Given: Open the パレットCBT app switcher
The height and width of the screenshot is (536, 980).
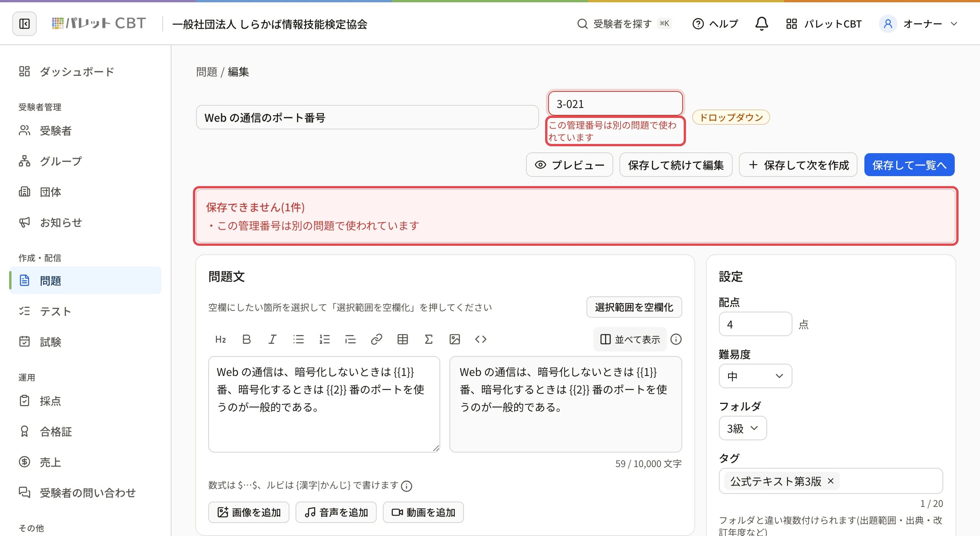Looking at the screenshot, I should pos(823,24).
